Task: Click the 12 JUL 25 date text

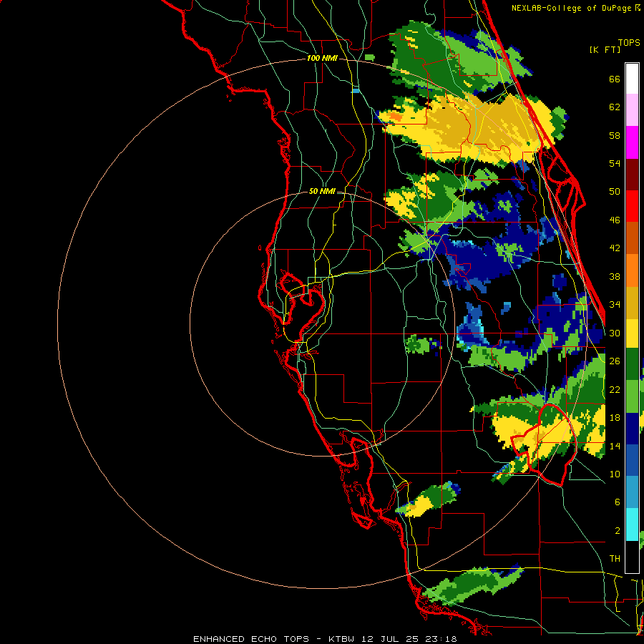Action: [x=391, y=639]
